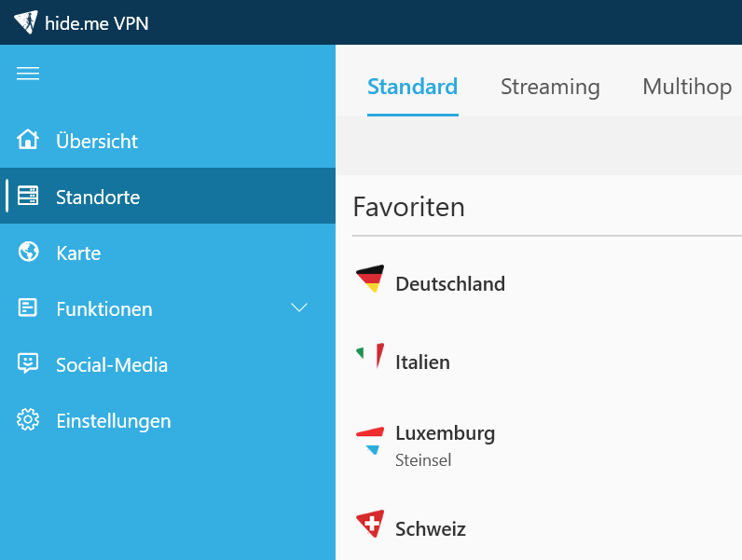Screen dimensions: 742x560
Task: Click the hide.me VPN logo icon
Action: [x=26, y=21]
